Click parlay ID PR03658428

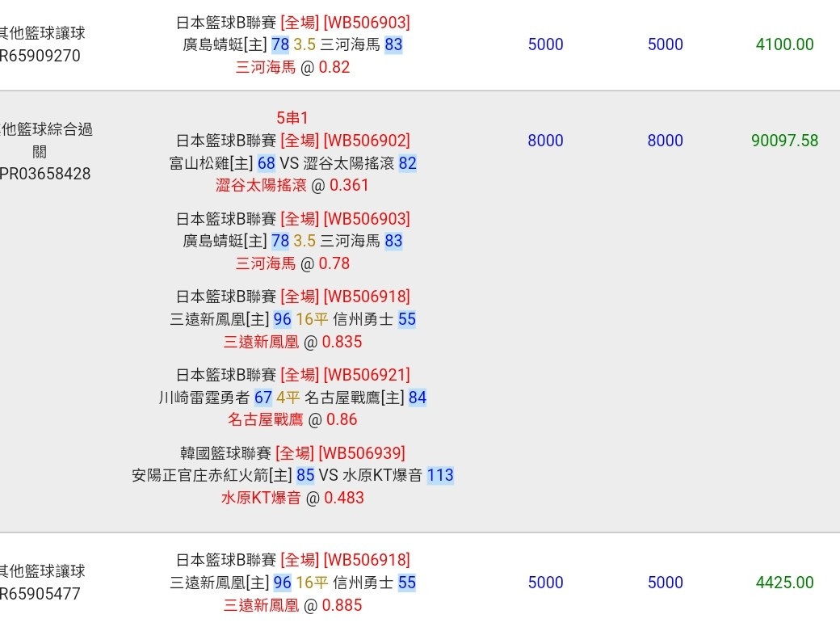45,174
